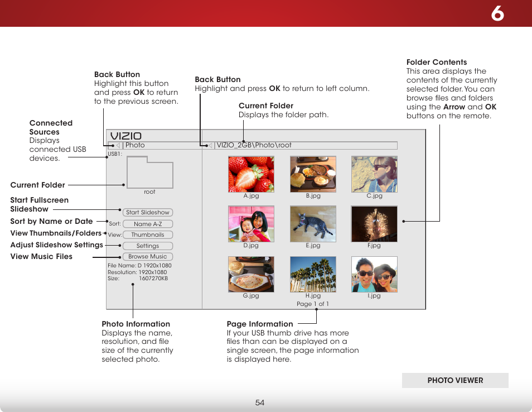This screenshot has width=532, height=412.
Task: Start the slideshow with Start Slideshow button
Action: pyautogui.click(x=148, y=212)
